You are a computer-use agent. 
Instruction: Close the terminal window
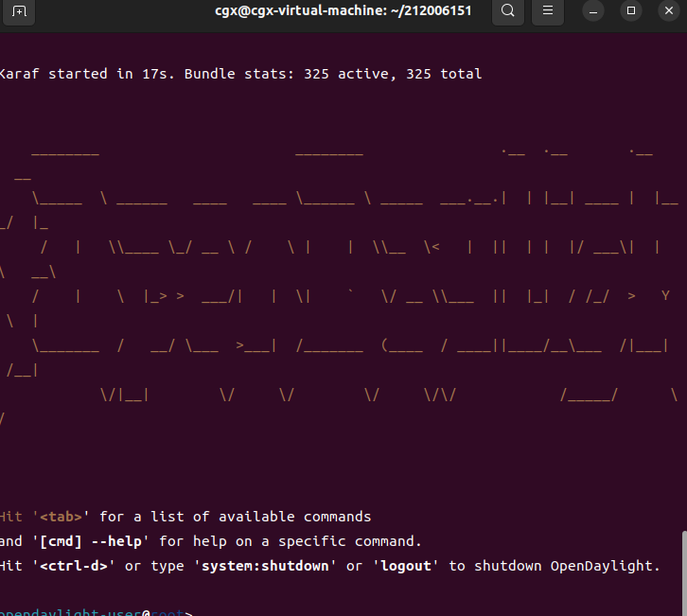[669, 11]
